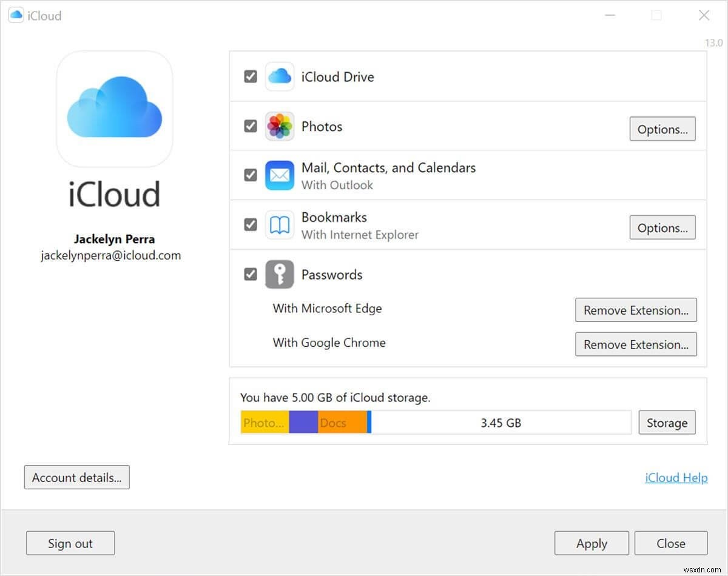
Task: Turn off Passwords syncing
Action: (x=250, y=274)
